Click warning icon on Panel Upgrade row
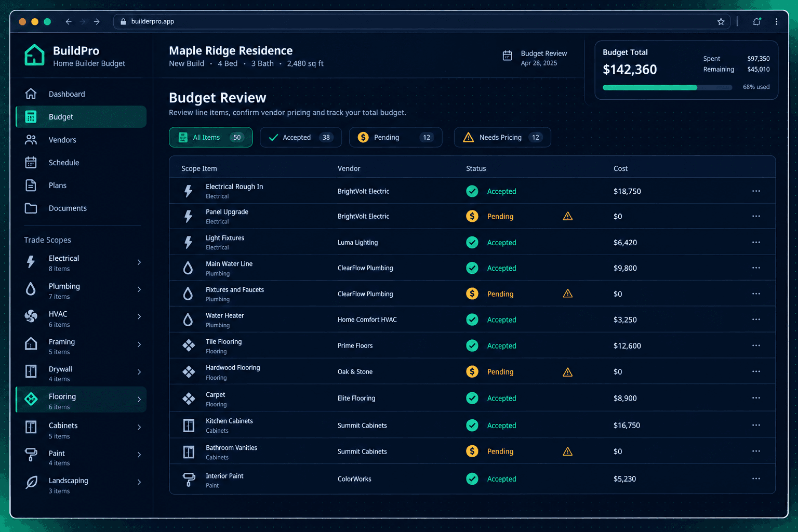798x532 pixels. tap(568, 216)
